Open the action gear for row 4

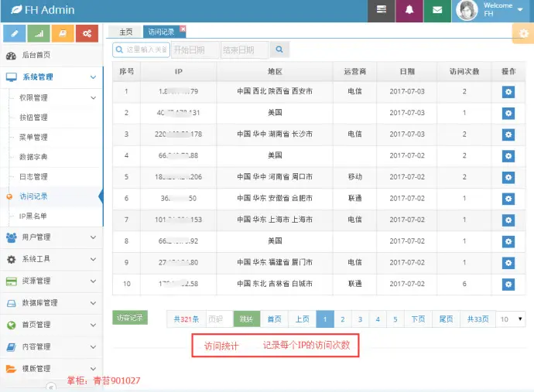click(x=508, y=156)
